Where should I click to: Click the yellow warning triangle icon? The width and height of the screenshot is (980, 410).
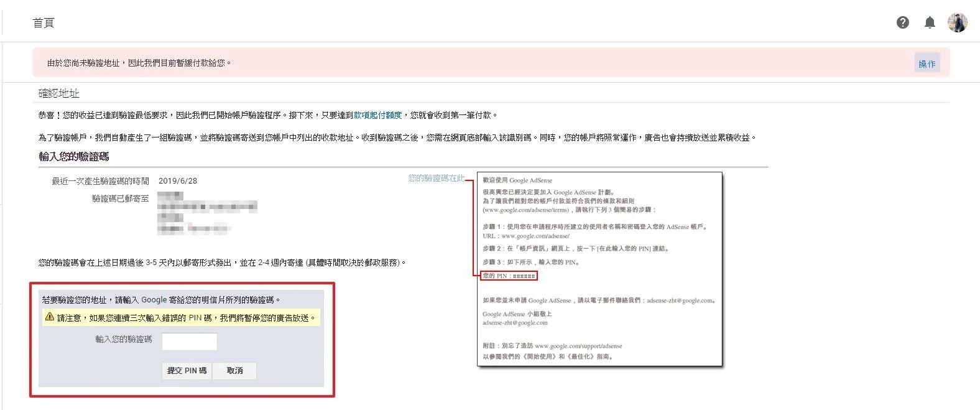pos(50,317)
